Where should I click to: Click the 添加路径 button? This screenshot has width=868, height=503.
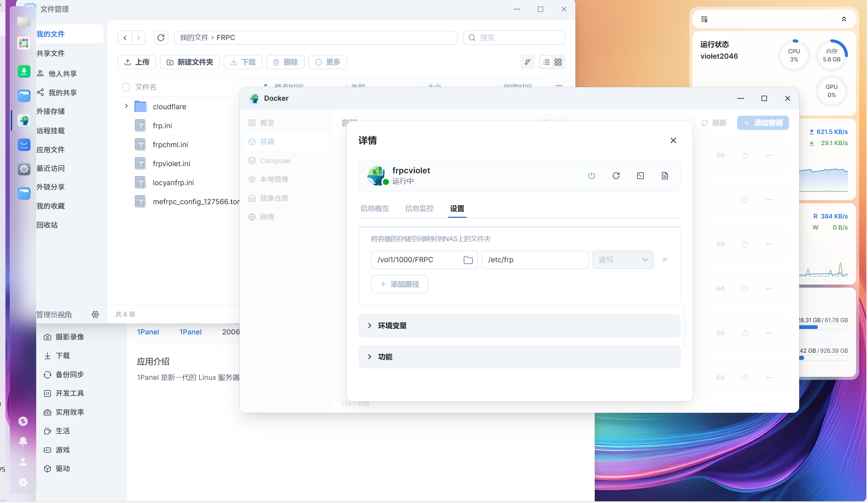[x=399, y=284]
